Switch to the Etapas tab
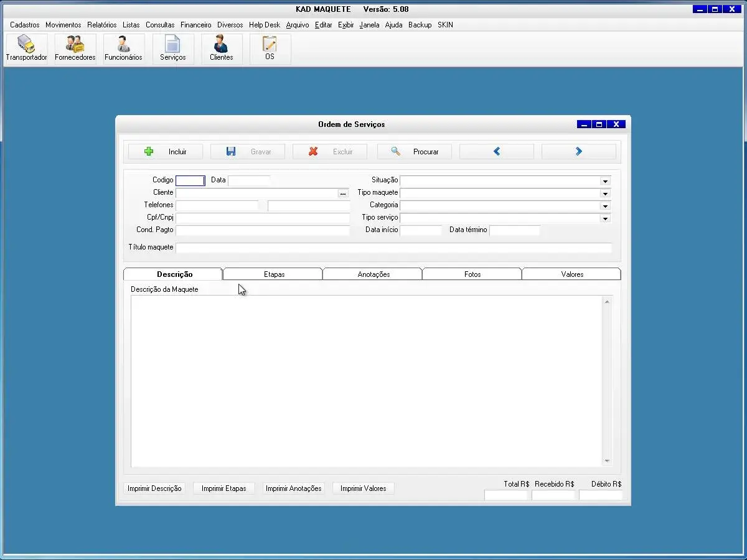The height and width of the screenshot is (560, 747). pos(273,274)
